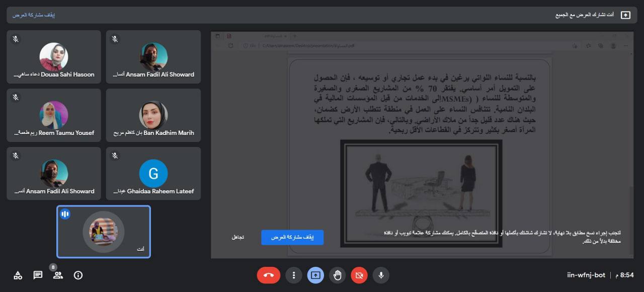This screenshot has width=644, height=292.
Task: Select Ghaidaa Raheem Lateef's G avatar tile
Action: [x=153, y=174]
